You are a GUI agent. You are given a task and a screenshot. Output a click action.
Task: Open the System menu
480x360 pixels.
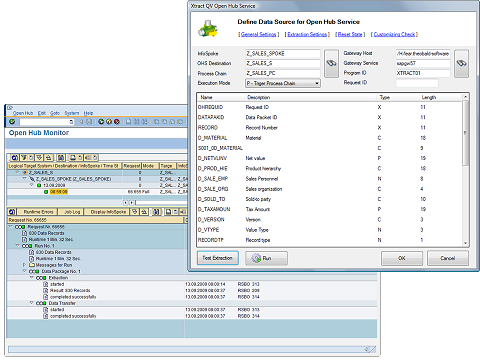(x=72, y=113)
